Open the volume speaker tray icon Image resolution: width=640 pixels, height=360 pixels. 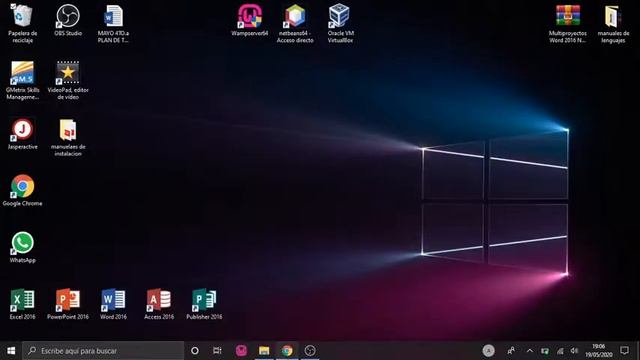coord(574,351)
